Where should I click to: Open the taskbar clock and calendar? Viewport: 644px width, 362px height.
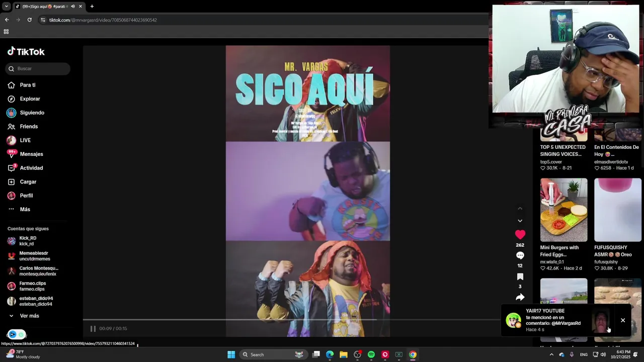(620, 354)
